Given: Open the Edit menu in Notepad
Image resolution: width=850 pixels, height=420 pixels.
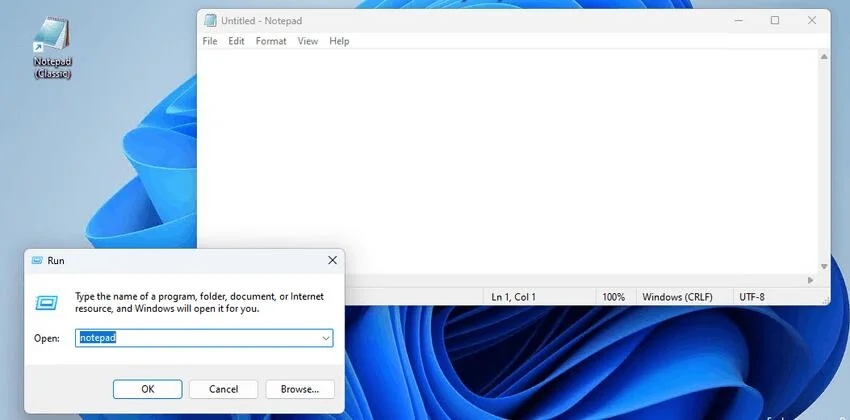Looking at the screenshot, I should click(236, 41).
